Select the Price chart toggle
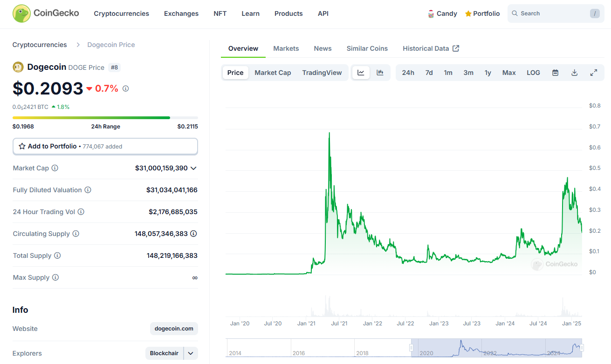 pyautogui.click(x=235, y=73)
